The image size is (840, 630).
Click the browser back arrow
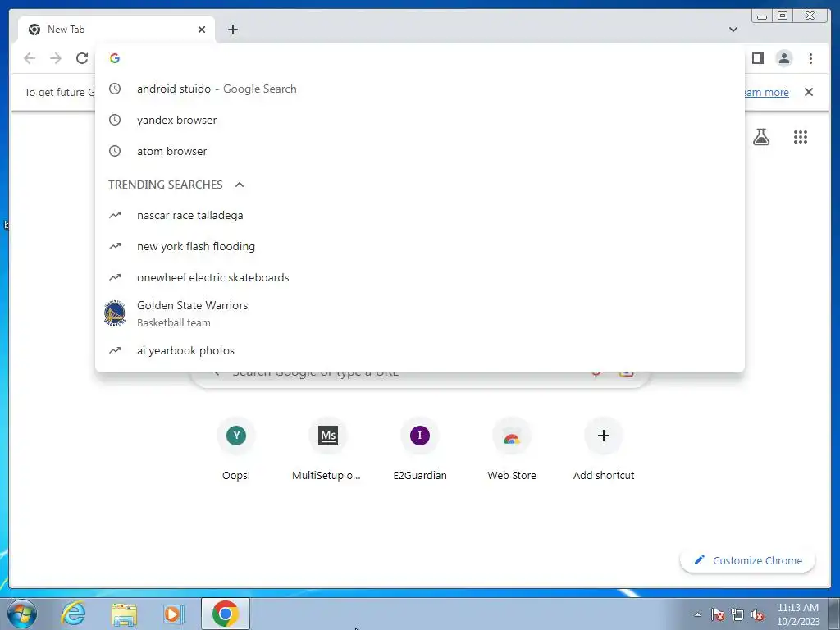tap(30, 58)
